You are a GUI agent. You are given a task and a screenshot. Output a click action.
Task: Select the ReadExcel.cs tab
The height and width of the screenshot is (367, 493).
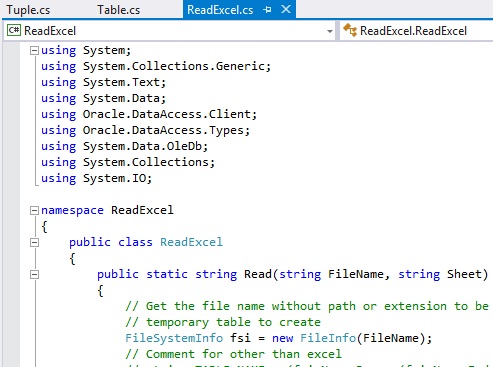coord(220,10)
